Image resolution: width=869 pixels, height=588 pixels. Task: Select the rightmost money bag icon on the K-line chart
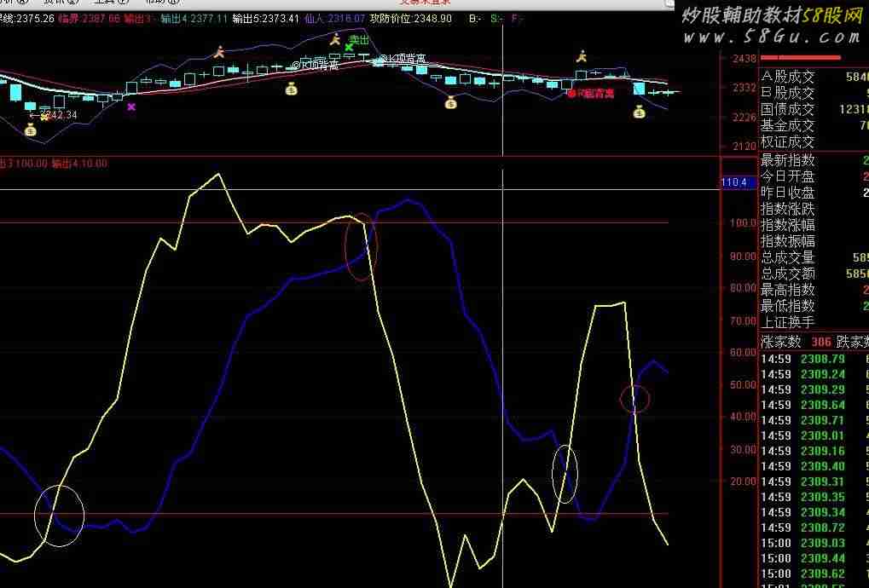coord(639,111)
